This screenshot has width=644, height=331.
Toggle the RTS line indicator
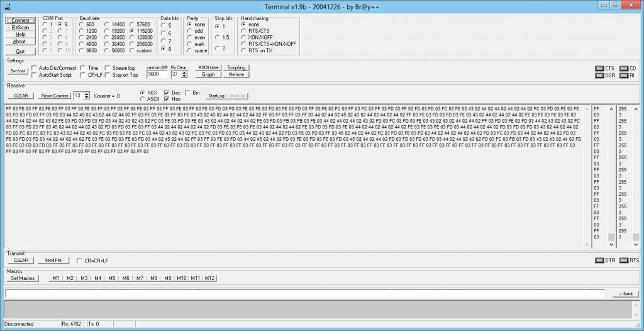click(623, 260)
